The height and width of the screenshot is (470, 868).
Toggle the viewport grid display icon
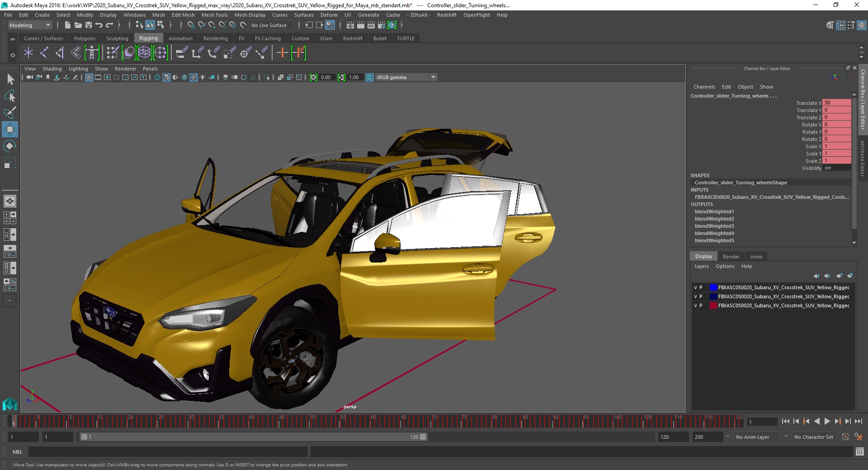(x=89, y=77)
